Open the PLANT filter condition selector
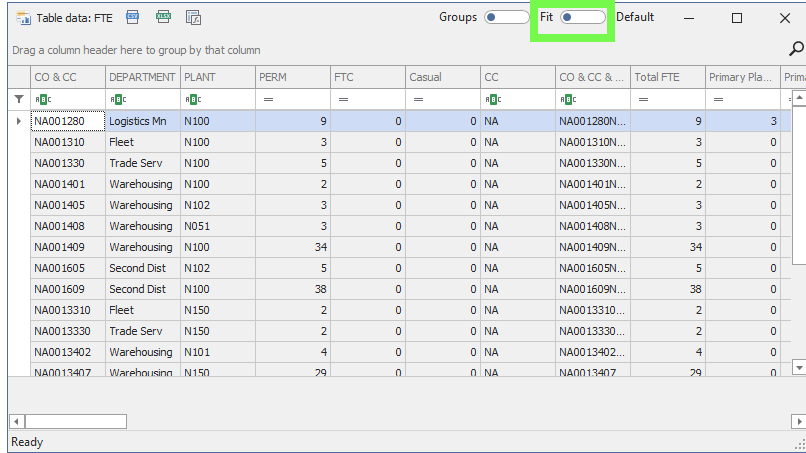Viewport: 806px width, 453px height. 193,99
